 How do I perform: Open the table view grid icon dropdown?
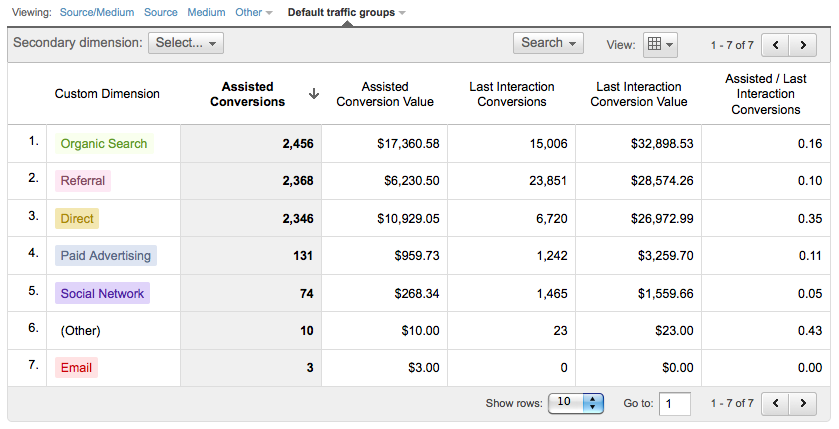pos(661,44)
